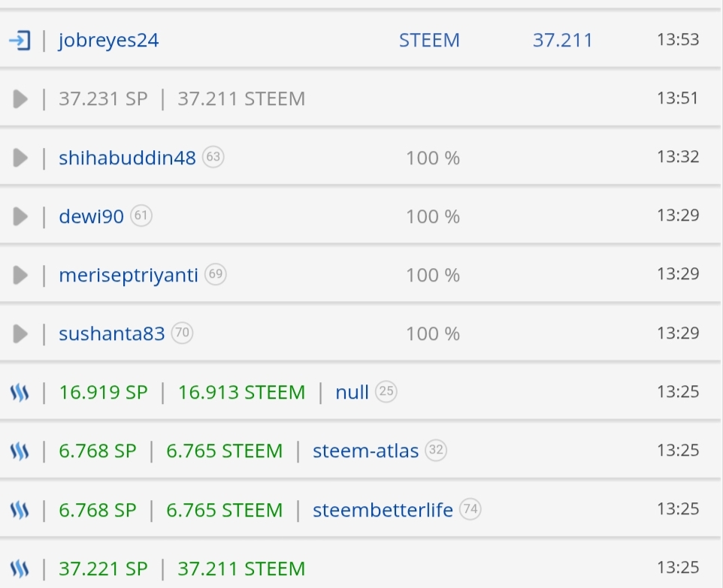This screenshot has width=723, height=588.
Task: Open the jobreyes24 account link
Action: coord(109,41)
